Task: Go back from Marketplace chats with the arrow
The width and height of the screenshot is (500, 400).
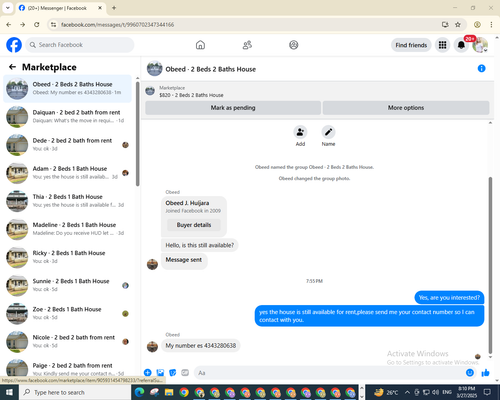Action: coord(12,67)
